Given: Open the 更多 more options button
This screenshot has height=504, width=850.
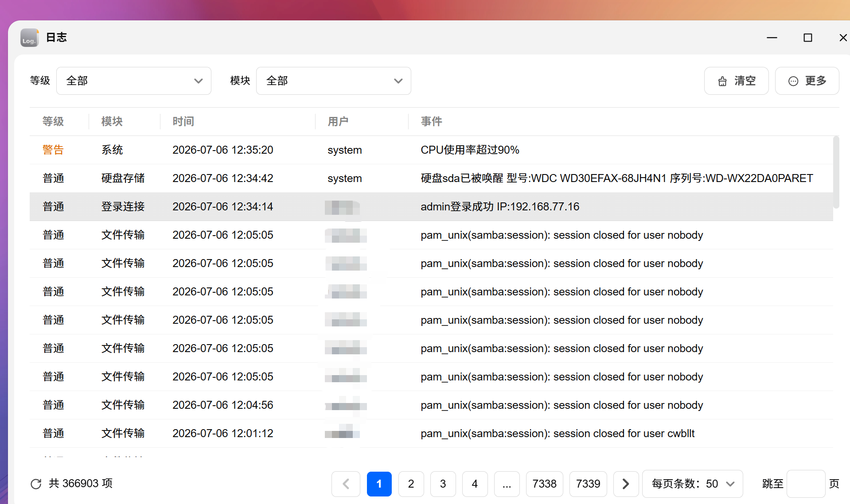Looking at the screenshot, I should tap(807, 81).
